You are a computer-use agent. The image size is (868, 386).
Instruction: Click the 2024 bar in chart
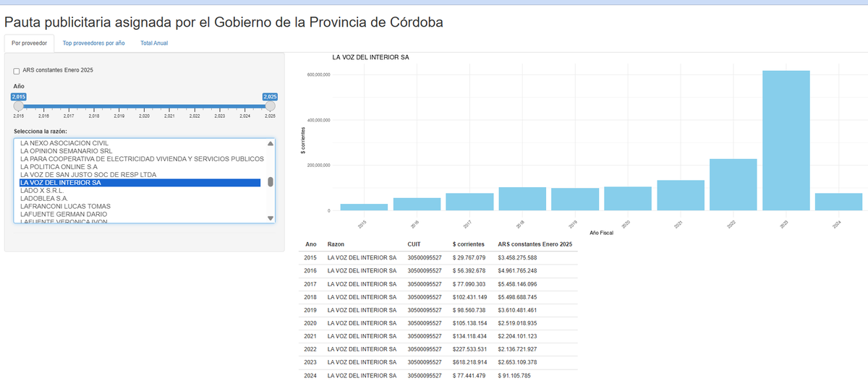click(839, 202)
